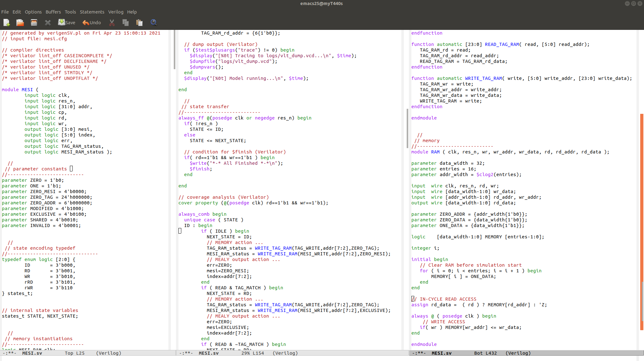Click 'typedef enum logic [2:0] {' line
The image size is (644, 361).
pyautogui.click(x=39, y=259)
